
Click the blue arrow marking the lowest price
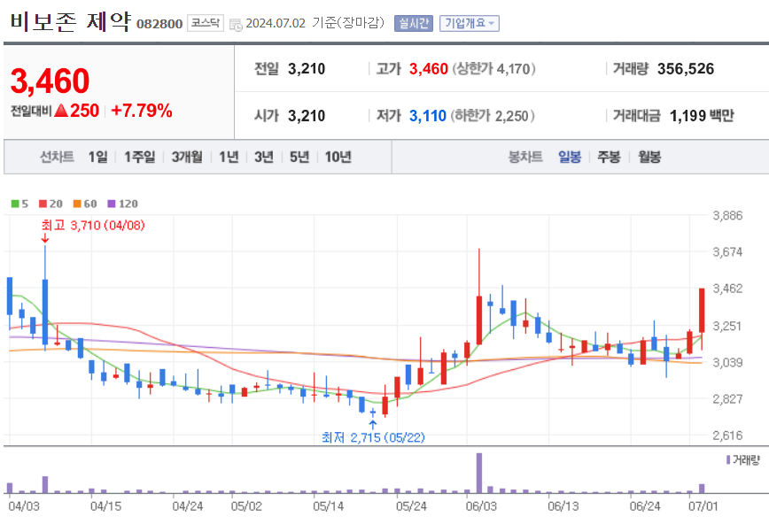pos(373,425)
